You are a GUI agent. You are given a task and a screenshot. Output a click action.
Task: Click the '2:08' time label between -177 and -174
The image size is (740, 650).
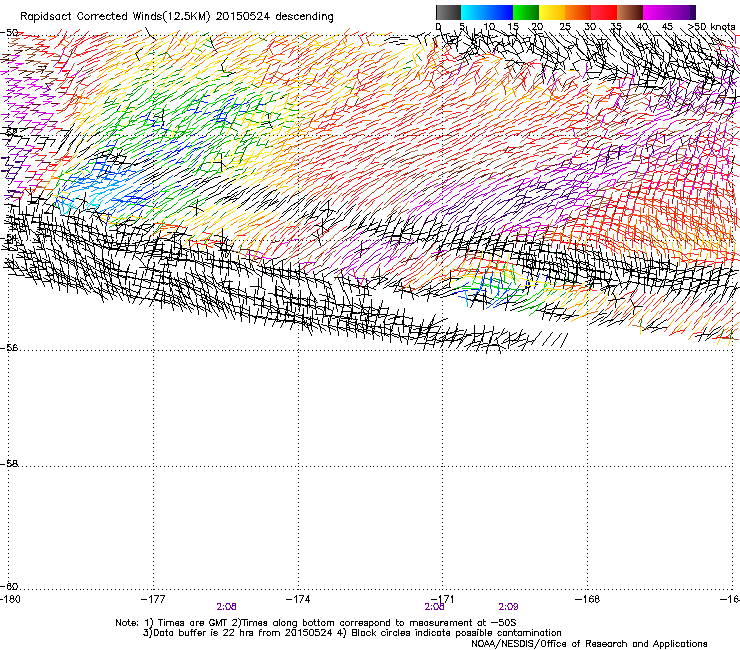click(x=227, y=607)
